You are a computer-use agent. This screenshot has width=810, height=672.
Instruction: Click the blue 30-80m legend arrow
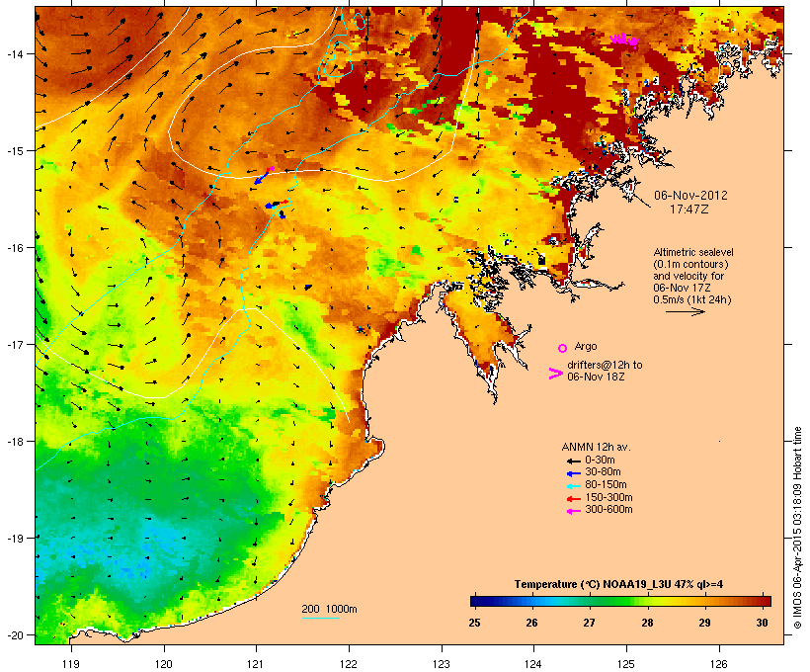point(573,473)
